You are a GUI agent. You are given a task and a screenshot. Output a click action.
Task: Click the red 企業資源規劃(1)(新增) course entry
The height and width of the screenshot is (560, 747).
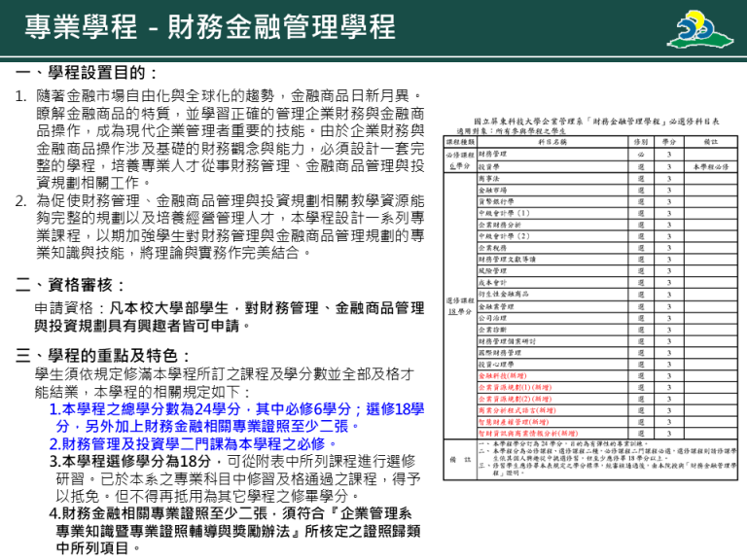click(515, 386)
